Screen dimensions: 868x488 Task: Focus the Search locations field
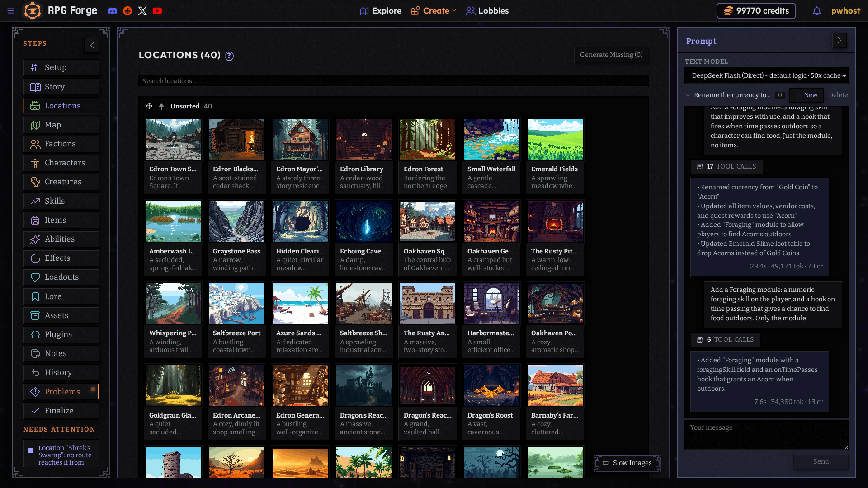[x=393, y=81]
